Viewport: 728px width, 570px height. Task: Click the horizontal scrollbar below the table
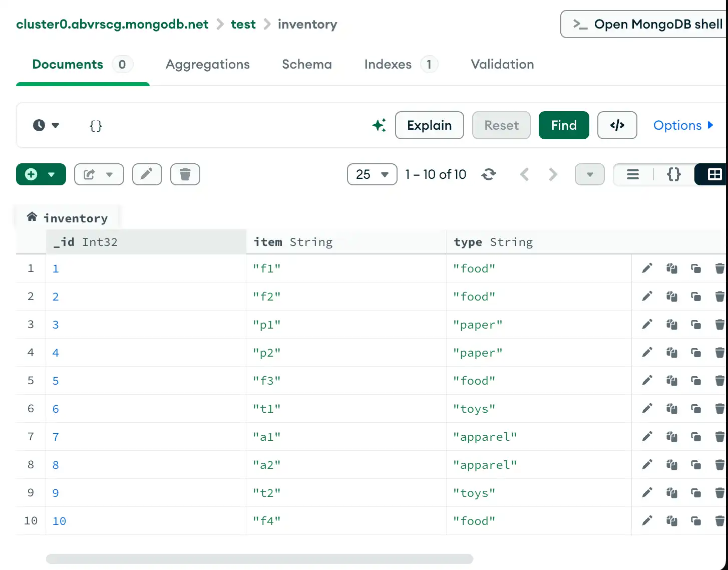click(259, 558)
